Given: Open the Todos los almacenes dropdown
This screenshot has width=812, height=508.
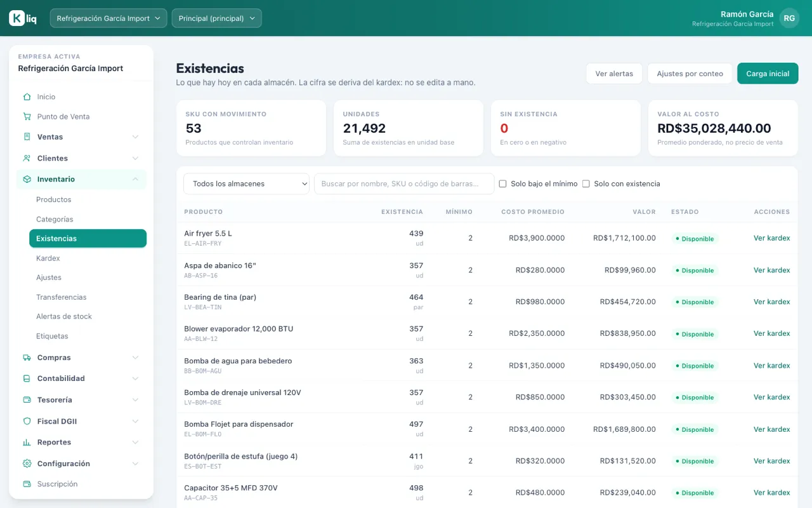Looking at the screenshot, I should [246, 184].
